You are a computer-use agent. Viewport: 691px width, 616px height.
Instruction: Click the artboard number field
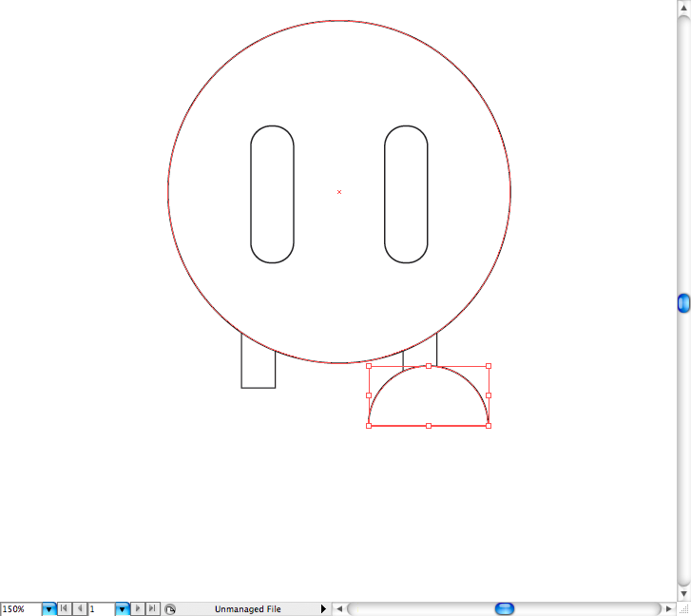click(101, 608)
